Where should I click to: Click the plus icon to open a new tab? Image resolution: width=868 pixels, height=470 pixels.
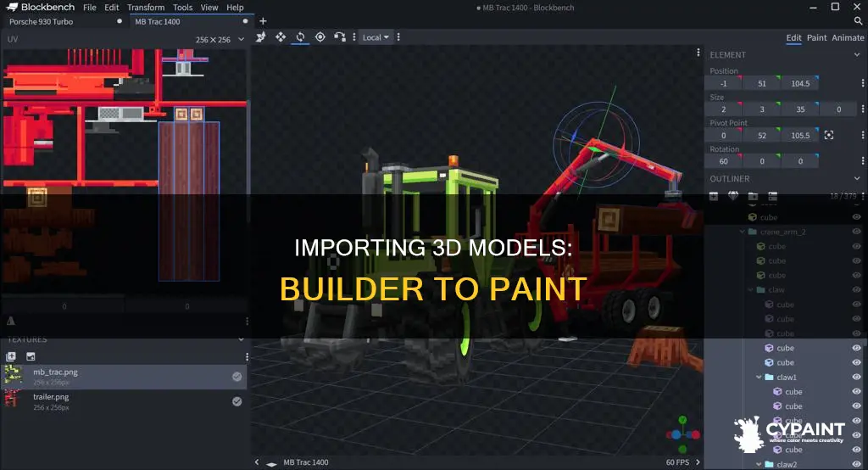[263, 21]
